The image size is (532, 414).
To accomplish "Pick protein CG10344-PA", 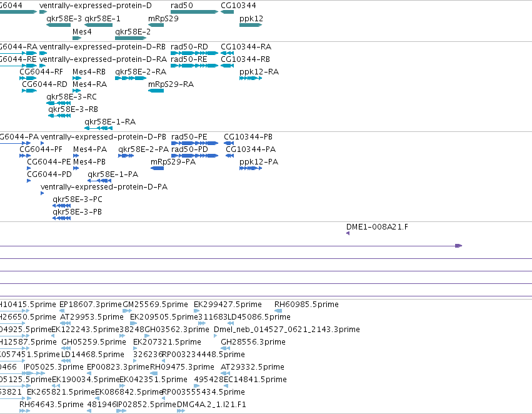I will 251,149.
